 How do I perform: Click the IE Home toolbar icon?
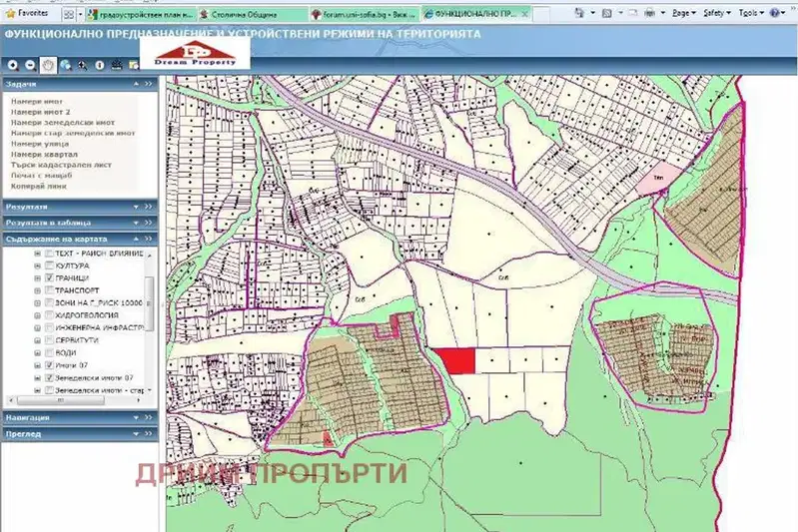coord(579,13)
